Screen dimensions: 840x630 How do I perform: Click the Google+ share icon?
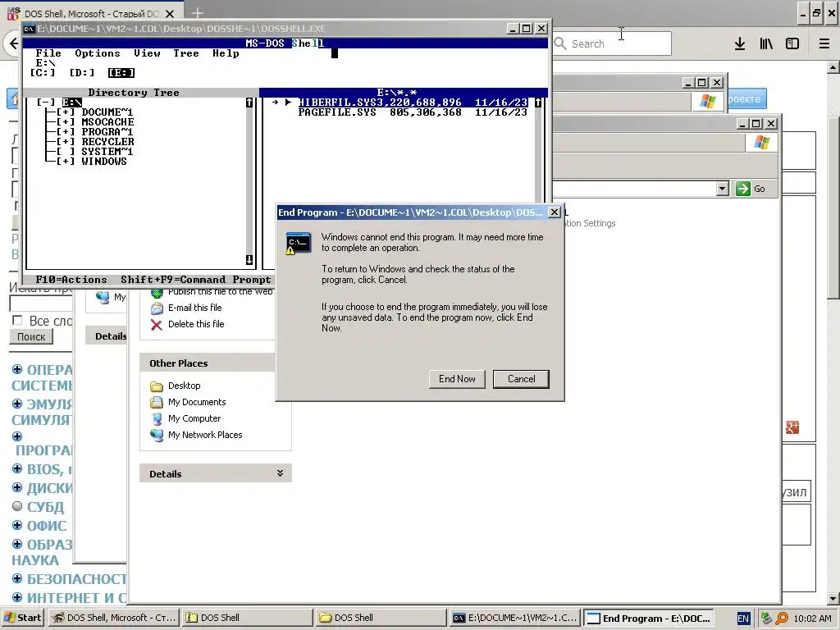click(x=792, y=427)
